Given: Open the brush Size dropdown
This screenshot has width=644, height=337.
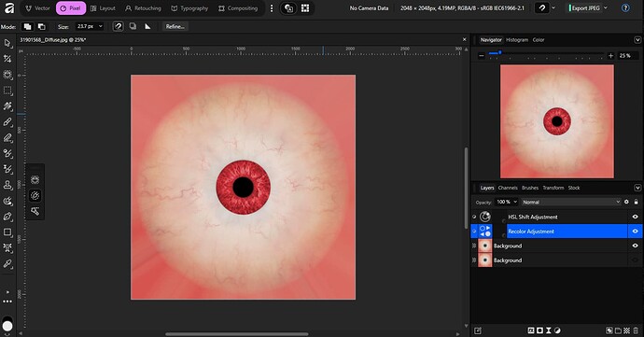Looking at the screenshot, I should tap(101, 26).
